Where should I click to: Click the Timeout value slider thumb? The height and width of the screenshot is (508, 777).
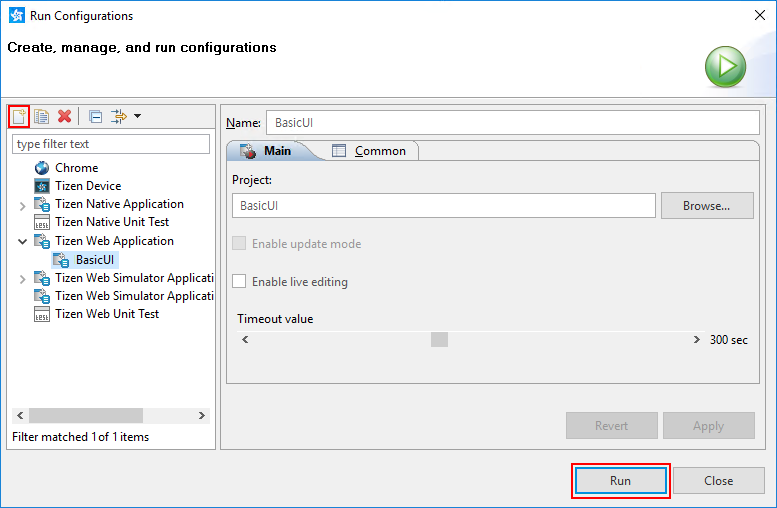(x=439, y=340)
